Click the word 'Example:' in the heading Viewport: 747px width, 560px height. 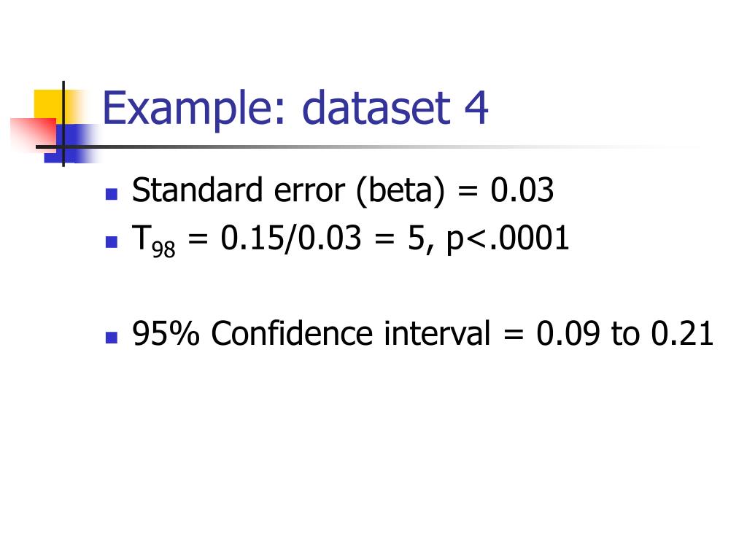194,109
